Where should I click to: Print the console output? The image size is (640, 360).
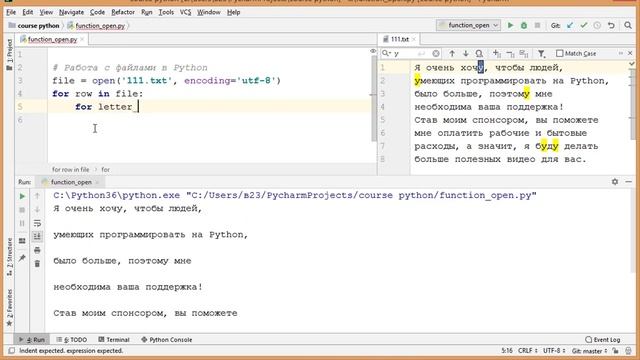pos(37,250)
